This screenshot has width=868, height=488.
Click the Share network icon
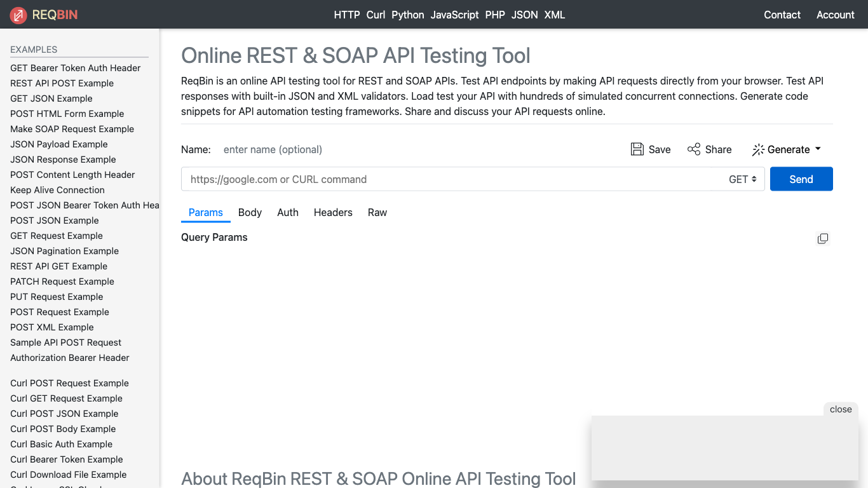pos(694,149)
